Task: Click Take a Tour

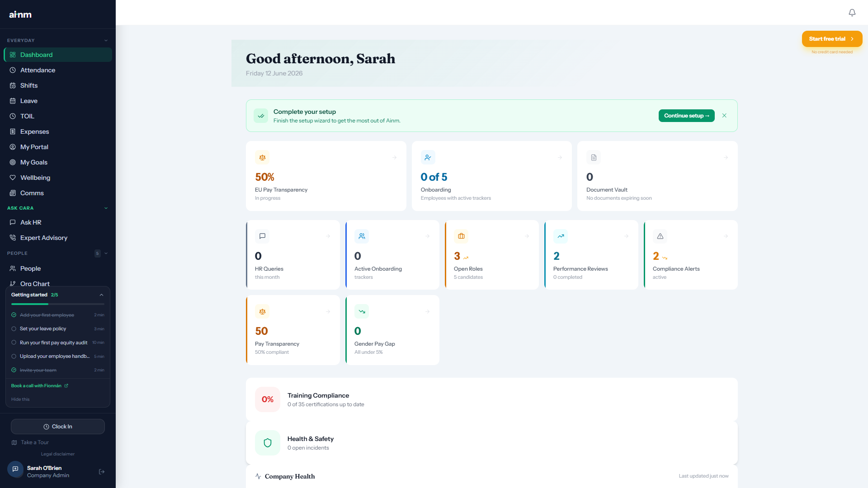Action: click(30, 442)
